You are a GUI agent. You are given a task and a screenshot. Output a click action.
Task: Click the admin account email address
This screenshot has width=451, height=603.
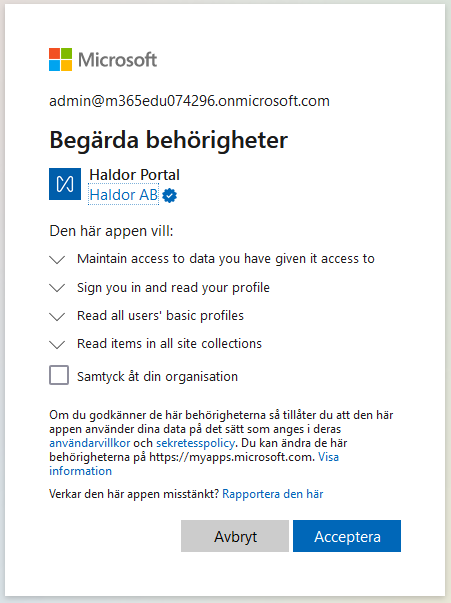click(x=190, y=101)
